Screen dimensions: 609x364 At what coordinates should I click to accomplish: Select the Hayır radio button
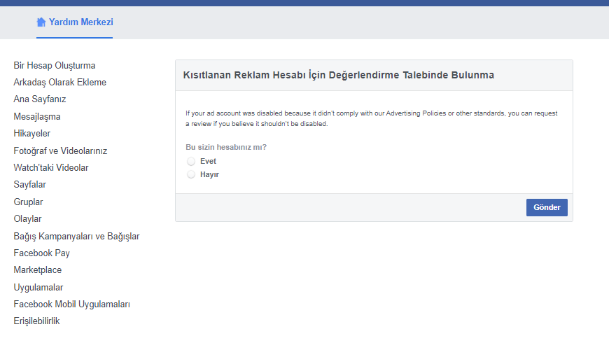pos(191,175)
